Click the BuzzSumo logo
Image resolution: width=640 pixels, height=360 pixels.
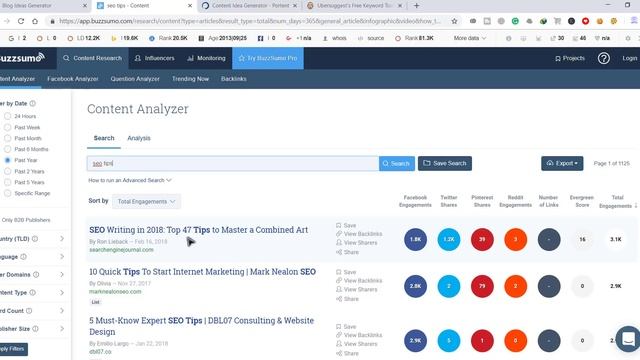pyautogui.click(x=21, y=58)
